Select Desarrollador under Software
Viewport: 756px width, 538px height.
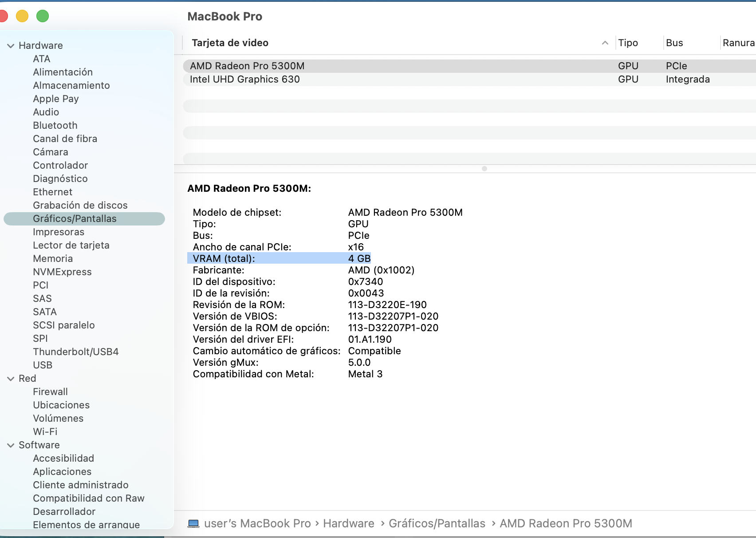(64, 512)
